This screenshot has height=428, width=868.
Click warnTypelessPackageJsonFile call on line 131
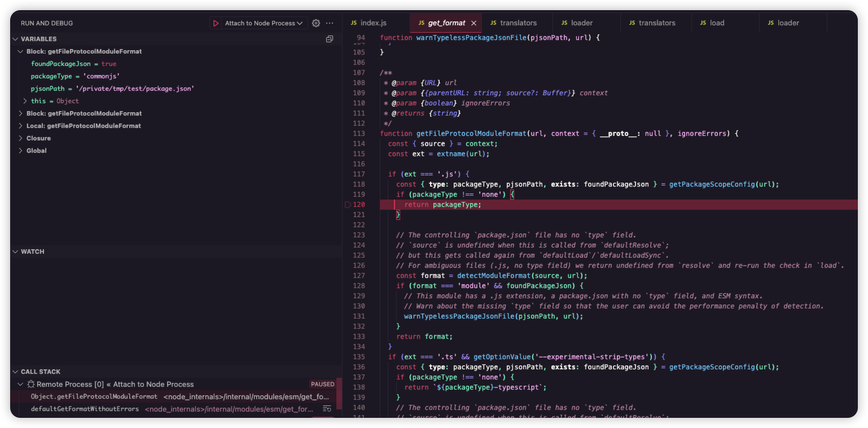(x=458, y=316)
